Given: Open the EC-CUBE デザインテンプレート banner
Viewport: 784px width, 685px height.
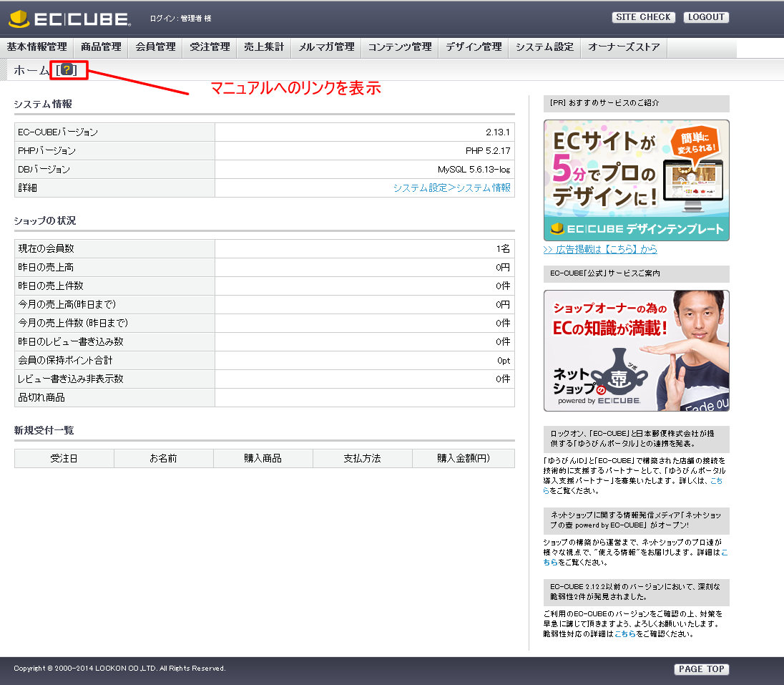Looking at the screenshot, I should coord(637,180).
